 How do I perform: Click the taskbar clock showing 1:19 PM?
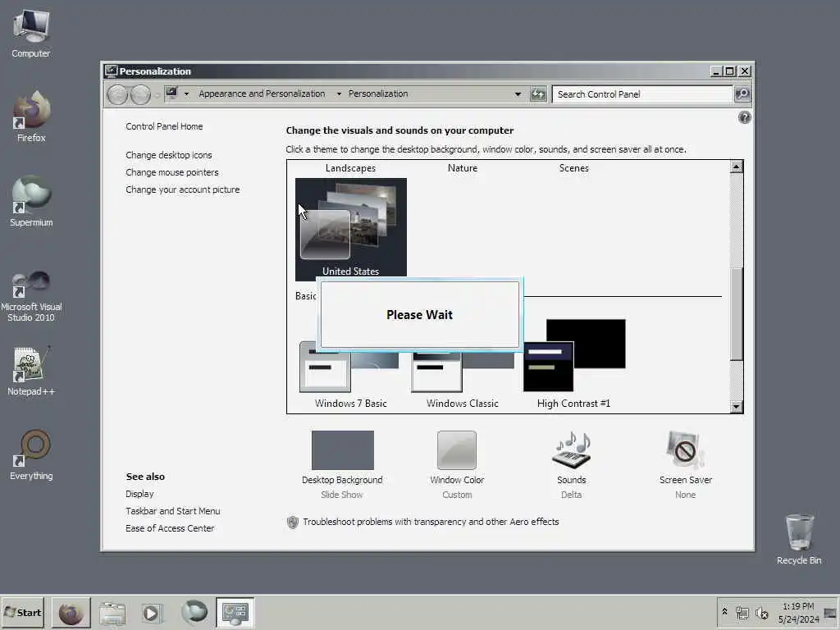[x=798, y=612]
